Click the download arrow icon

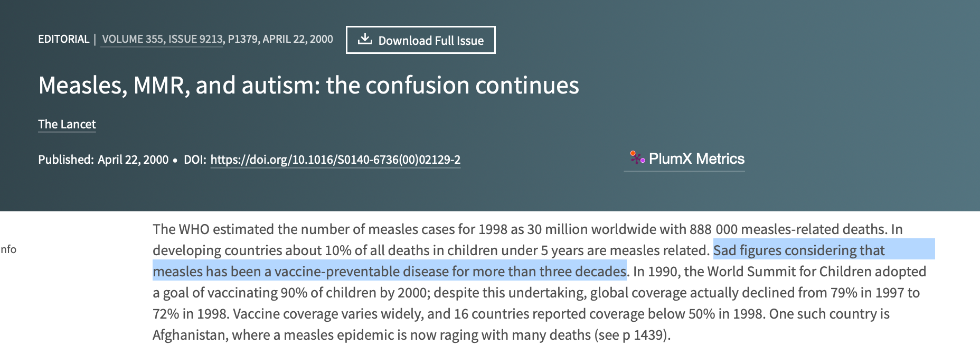tap(365, 39)
